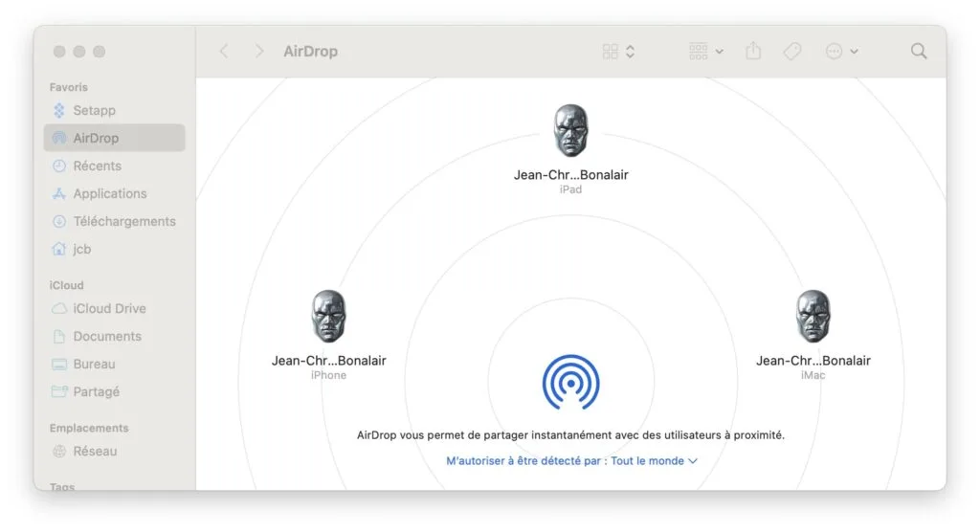980x532 pixels.
Task: Click the tag icon to edit tags
Action: pyautogui.click(x=791, y=52)
